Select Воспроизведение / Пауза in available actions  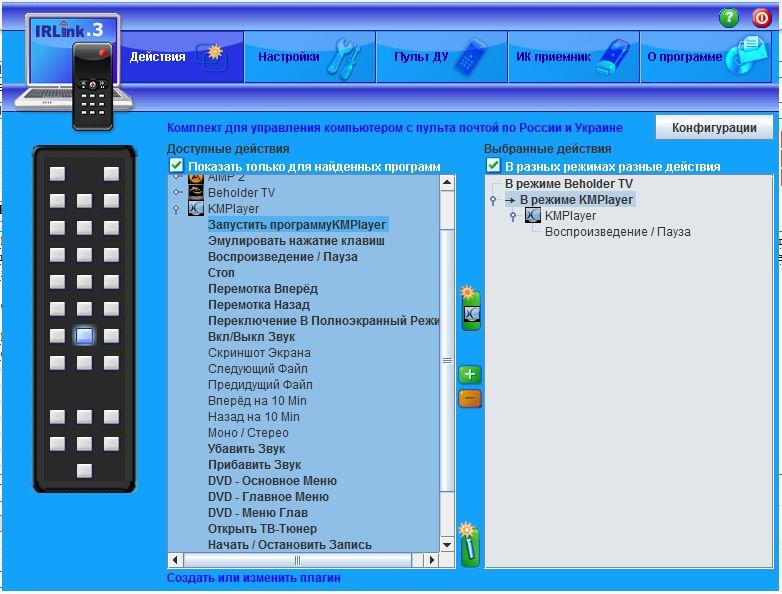[x=282, y=257]
